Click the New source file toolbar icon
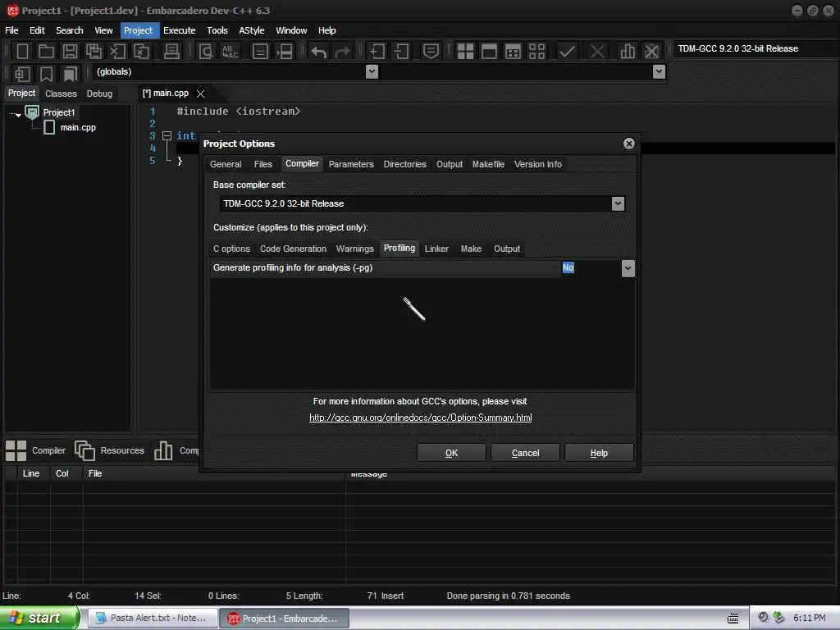 [x=22, y=52]
